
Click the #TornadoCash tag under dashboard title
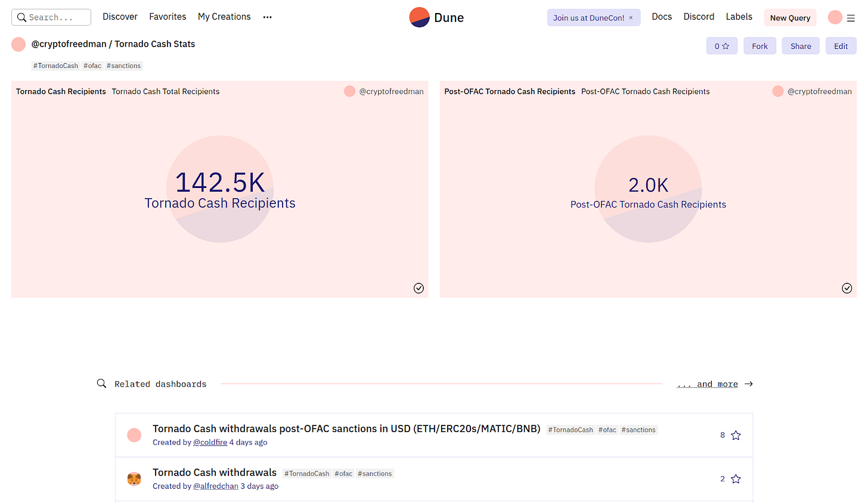tap(55, 66)
